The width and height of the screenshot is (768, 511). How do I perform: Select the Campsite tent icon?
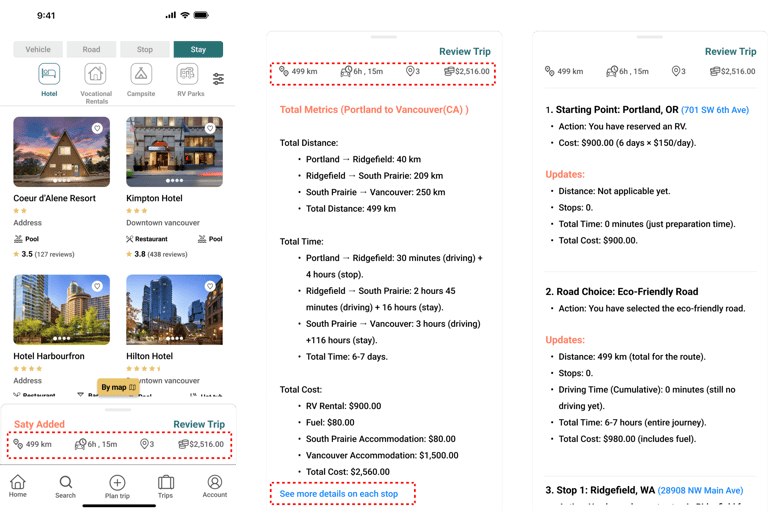click(141, 74)
